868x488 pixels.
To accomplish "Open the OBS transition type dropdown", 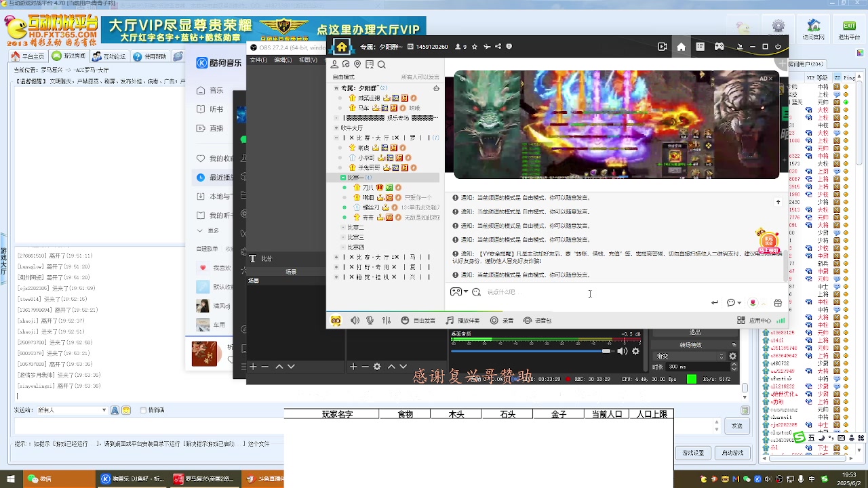I will 691,356.
